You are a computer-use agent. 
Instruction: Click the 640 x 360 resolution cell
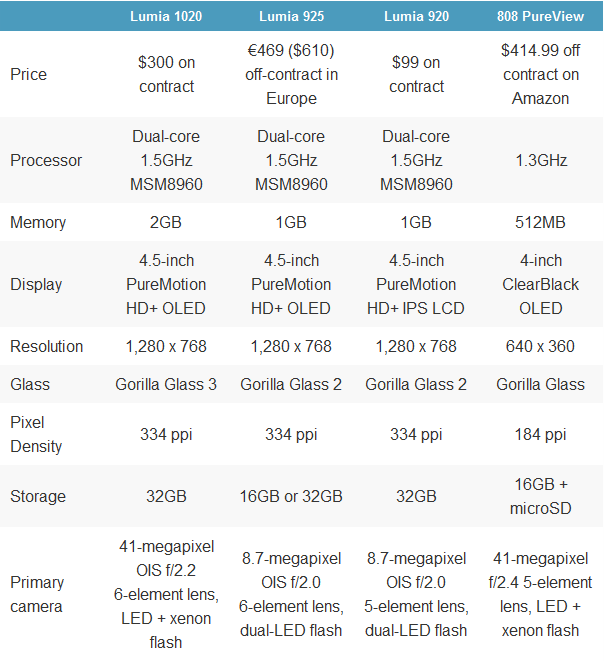(540, 347)
